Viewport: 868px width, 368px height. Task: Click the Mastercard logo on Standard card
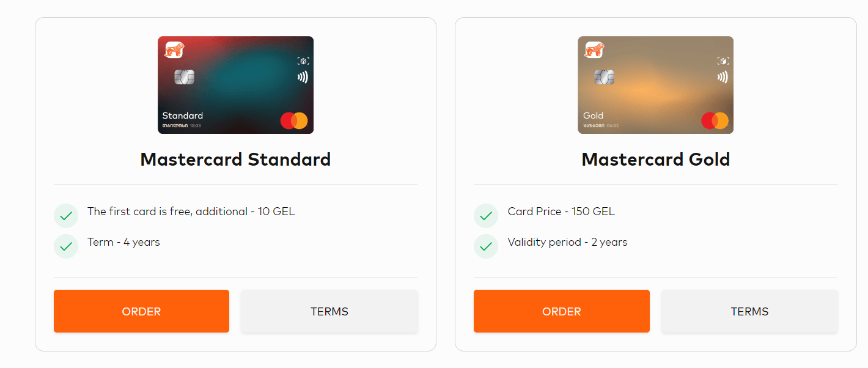coord(294,120)
